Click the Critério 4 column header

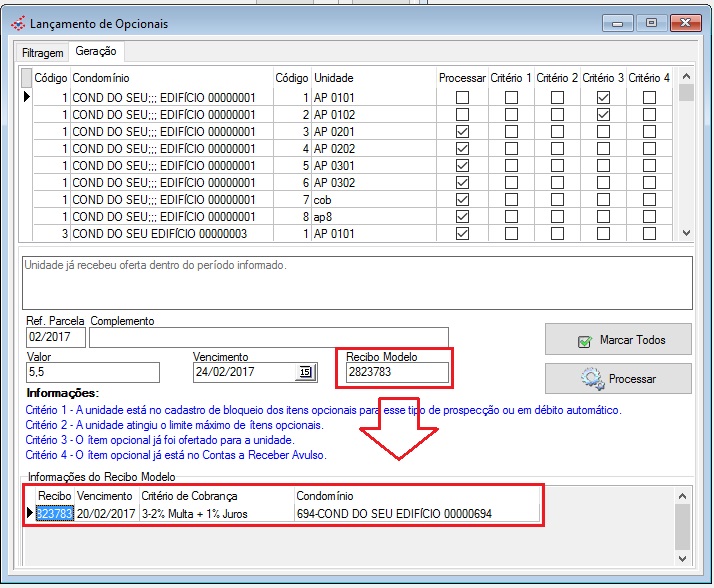tap(649, 78)
